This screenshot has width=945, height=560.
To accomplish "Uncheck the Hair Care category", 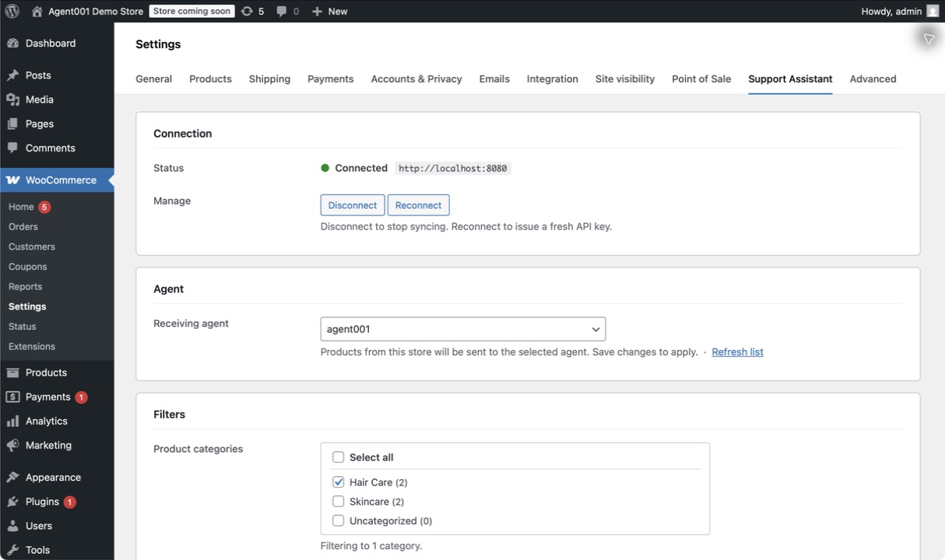I will tap(338, 482).
